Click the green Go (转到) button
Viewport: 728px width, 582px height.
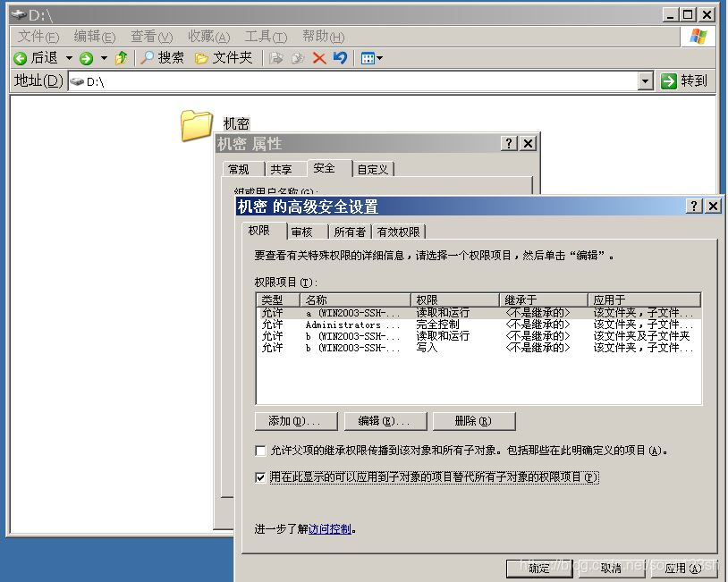click(x=684, y=81)
